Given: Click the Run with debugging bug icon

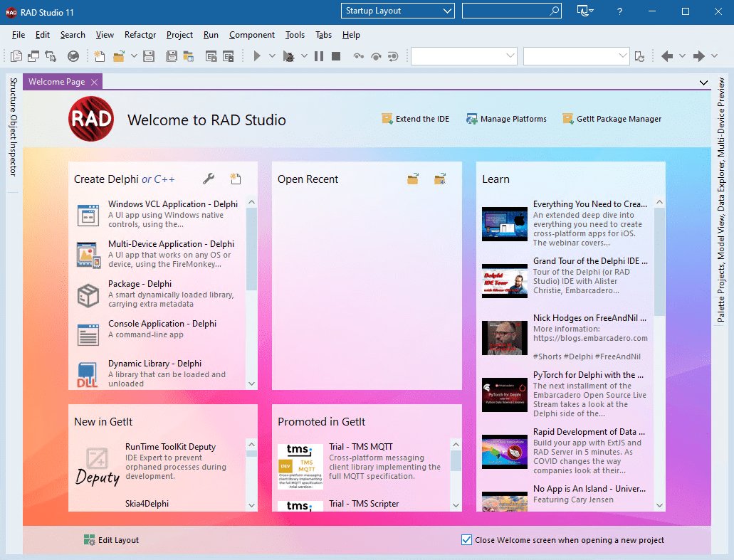Looking at the screenshot, I should point(289,56).
